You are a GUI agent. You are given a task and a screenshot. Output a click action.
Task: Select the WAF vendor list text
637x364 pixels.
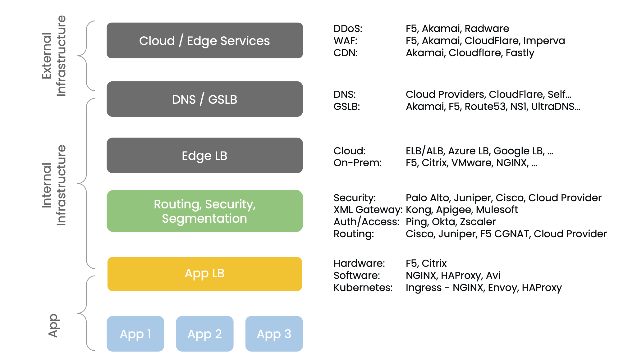pyautogui.click(x=485, y=41)
